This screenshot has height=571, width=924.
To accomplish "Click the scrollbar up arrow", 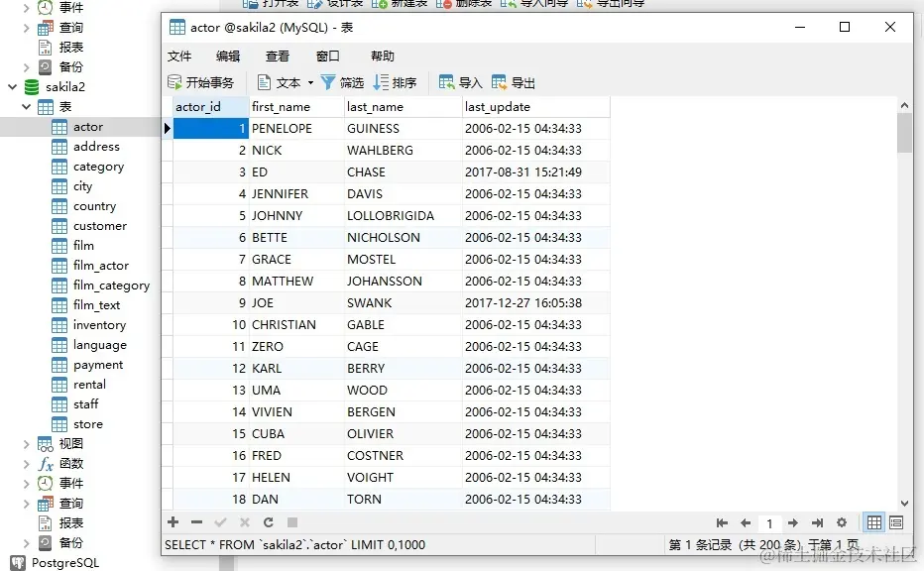I will 904,105.
